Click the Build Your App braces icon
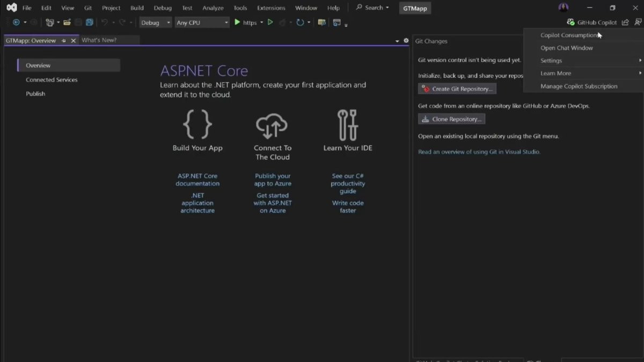The height and width of the screenshot is (362, 644). click(197, 124)
